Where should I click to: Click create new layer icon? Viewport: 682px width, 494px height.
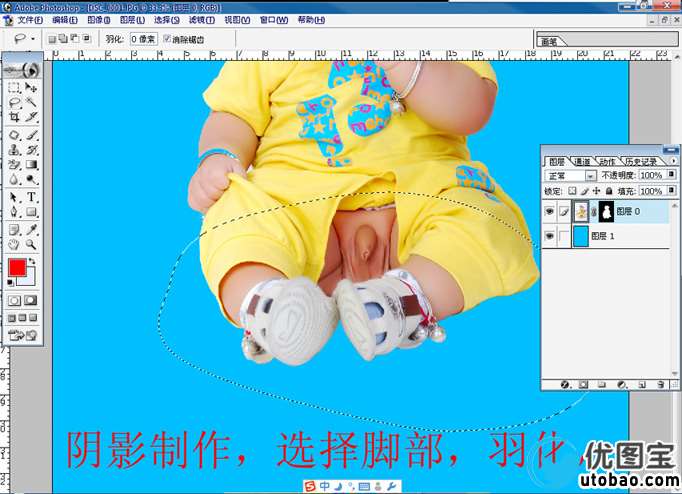pyautogui.click(x=642, y=384)
